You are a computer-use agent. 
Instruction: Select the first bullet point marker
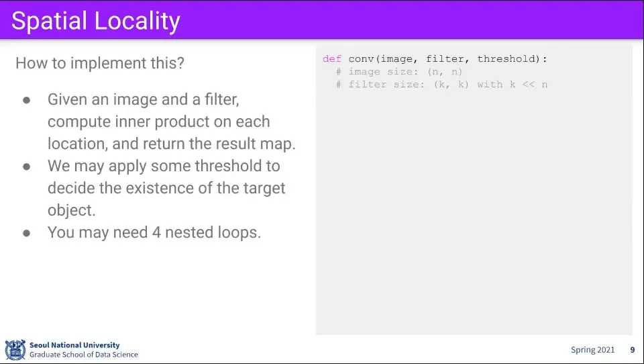(x=27, y=100)
